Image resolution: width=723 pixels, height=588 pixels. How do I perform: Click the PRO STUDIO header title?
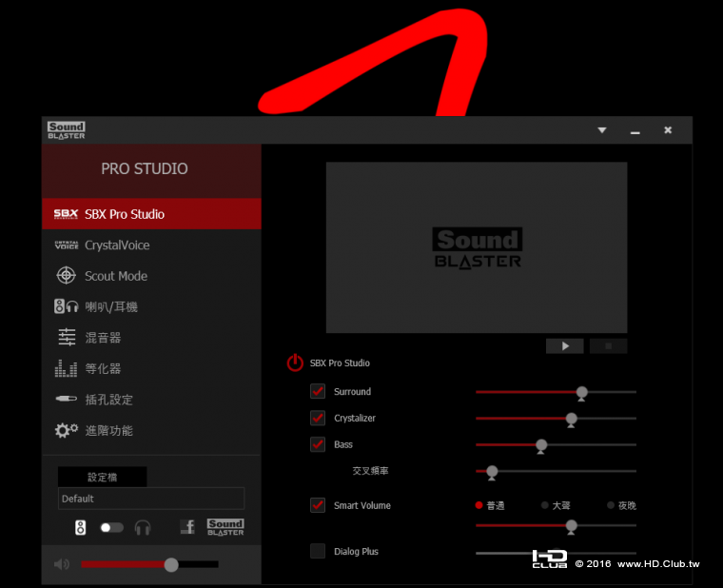145,168
